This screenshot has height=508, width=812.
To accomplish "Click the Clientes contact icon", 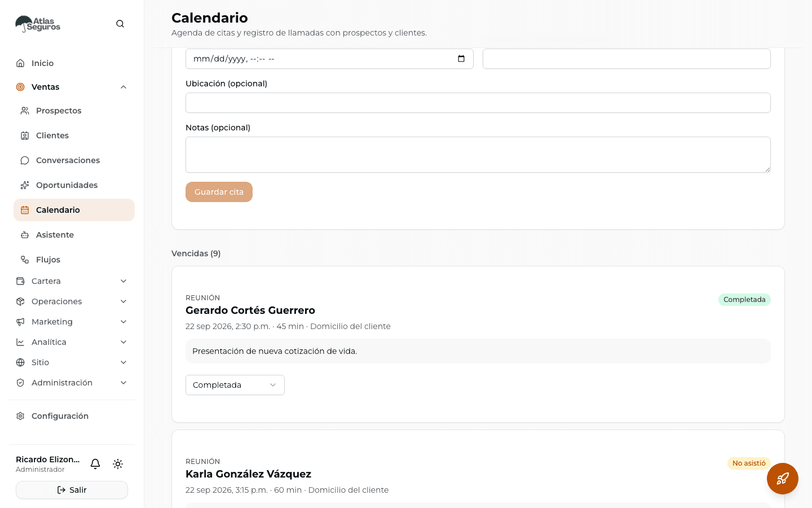I will pos(25,135).
